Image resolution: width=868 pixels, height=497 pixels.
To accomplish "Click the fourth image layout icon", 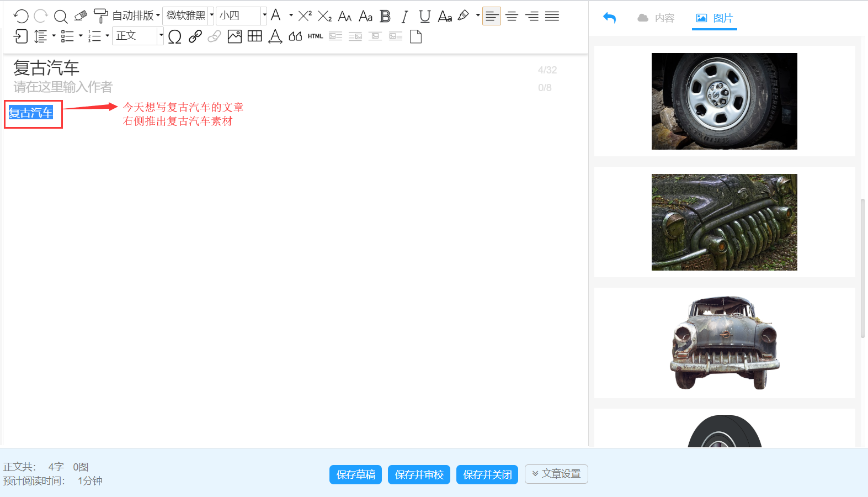I will click(x=396, y=36).
